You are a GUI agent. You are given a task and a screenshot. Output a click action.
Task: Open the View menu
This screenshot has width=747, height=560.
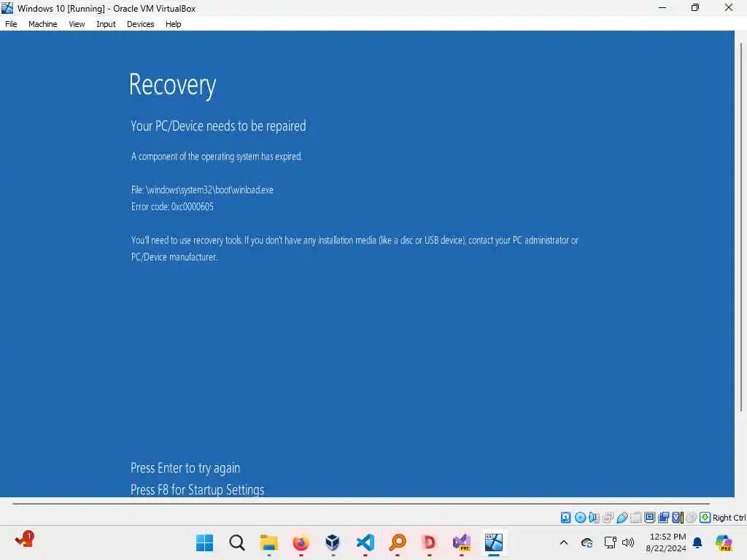point(77,24)
